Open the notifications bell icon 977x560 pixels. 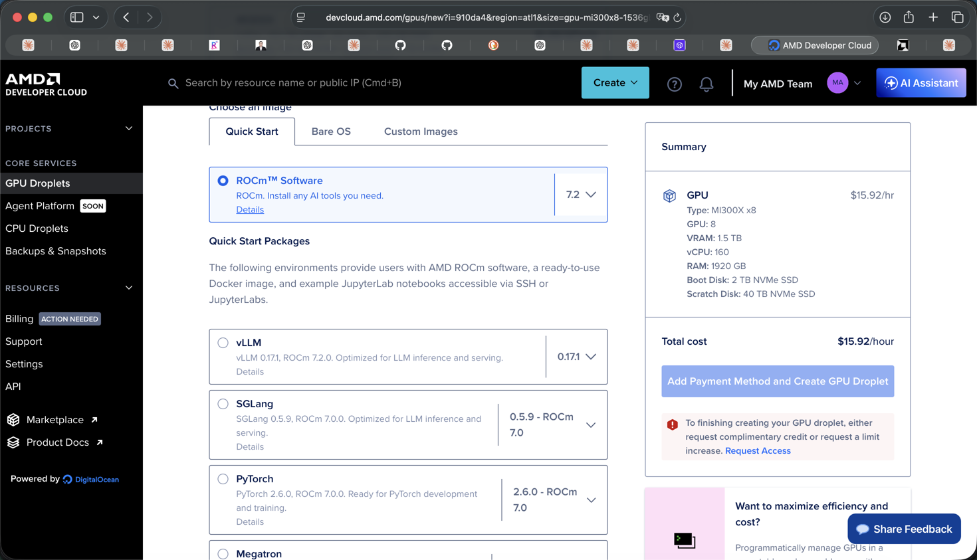pyautogui.click(x=706, y=84)
